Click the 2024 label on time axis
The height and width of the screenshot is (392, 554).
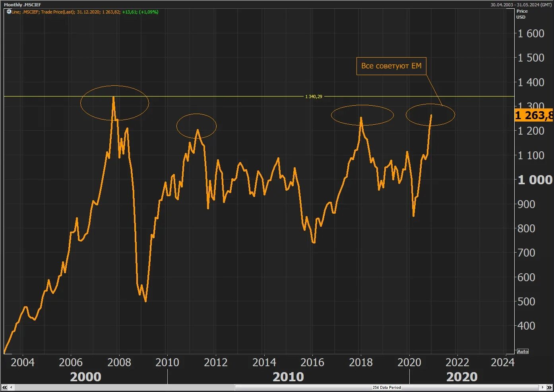pos(503,362)
